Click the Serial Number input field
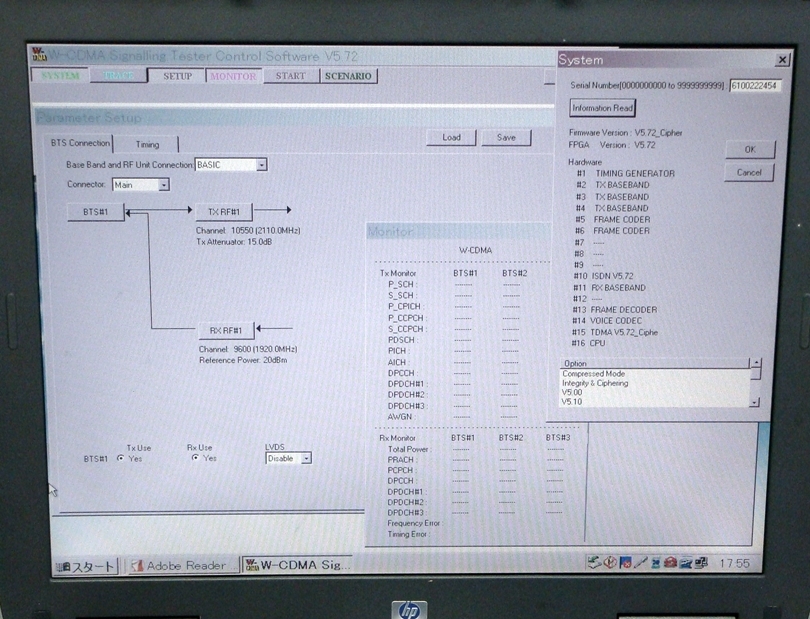Image resolution: width=810 pixels, height=619 pixels. pyautogui.click(x=755, y=86)
